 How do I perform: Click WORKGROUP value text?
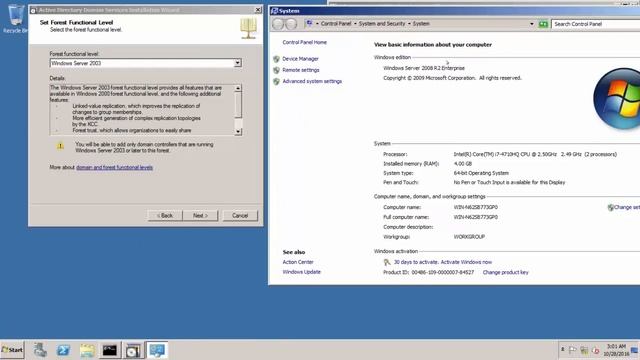[x=469, y=237]
